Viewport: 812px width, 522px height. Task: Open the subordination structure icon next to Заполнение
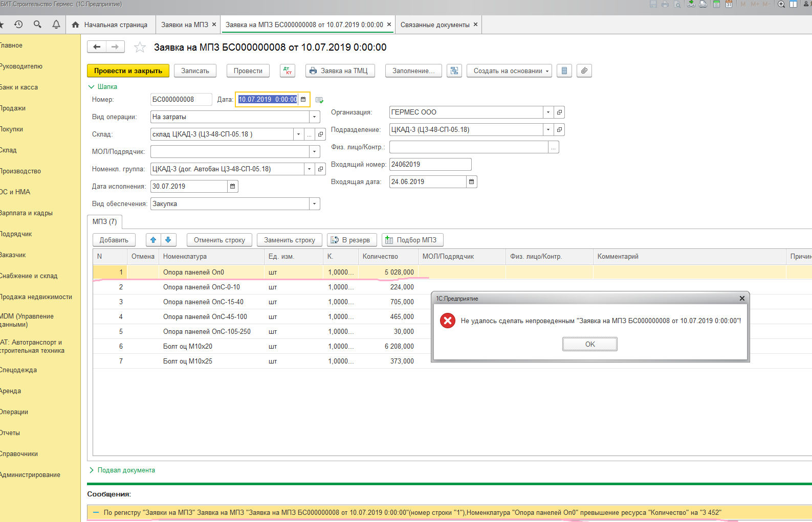[454, 71]
